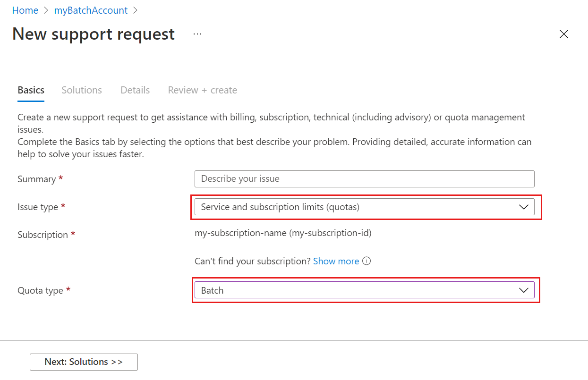Switch to the Details tab

pyautogui.click(x=135, y=90)
